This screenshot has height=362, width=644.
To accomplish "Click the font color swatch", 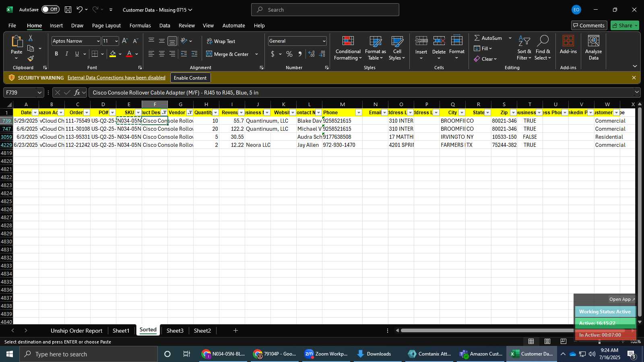I will click(129, 54).
